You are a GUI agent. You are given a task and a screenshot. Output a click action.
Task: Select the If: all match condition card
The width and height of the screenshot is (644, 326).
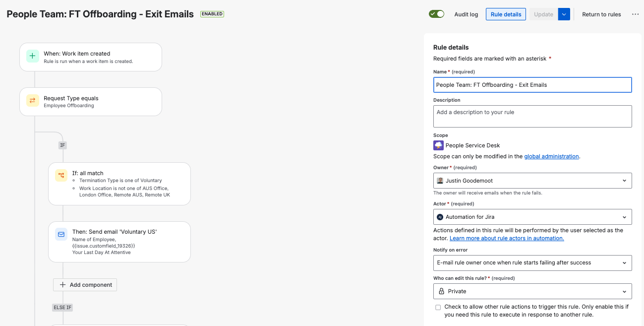pyautogui.click(x=119, y=184)
